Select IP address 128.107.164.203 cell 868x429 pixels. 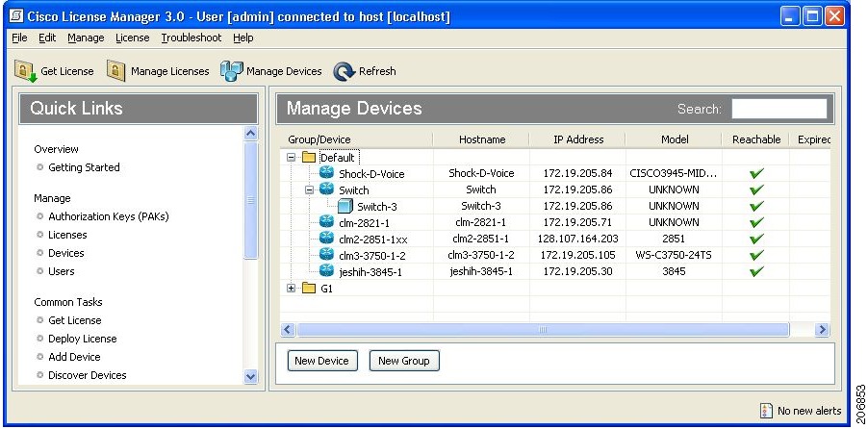click(x=578, y=239)
